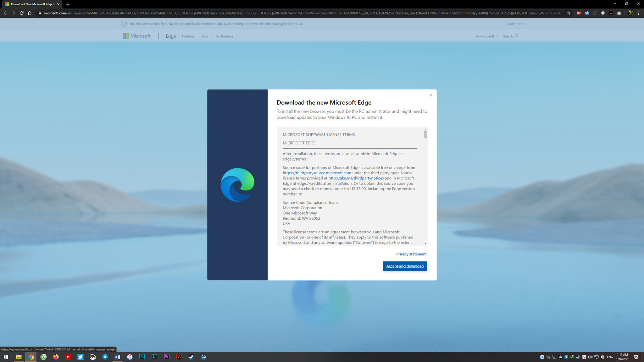Screen dimensions: 644x362
Task: Reload the current page
Action: (21, 13)
